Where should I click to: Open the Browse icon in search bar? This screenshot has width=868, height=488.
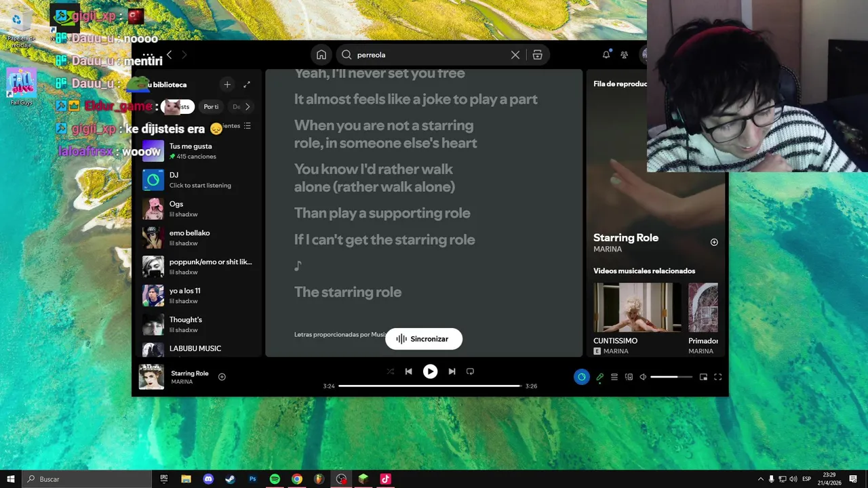pyautogui.click(x=537, y=55)
